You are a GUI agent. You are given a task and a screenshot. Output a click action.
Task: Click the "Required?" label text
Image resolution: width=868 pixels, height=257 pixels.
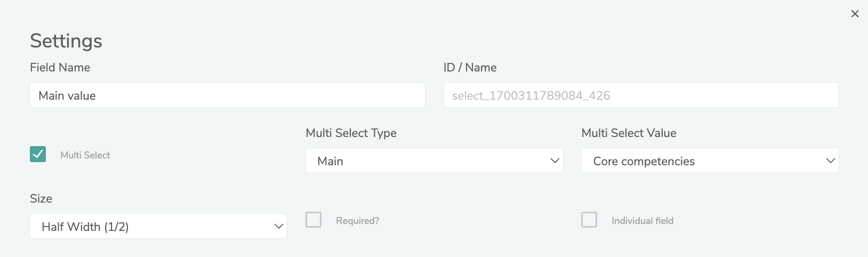tap(357, 221)
